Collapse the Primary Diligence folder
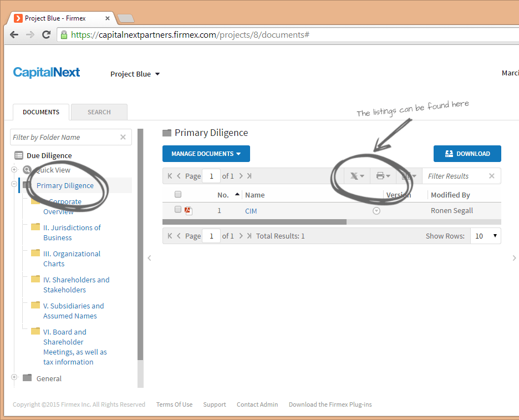Viewport: 519px width, 420px height. point(14,184)
